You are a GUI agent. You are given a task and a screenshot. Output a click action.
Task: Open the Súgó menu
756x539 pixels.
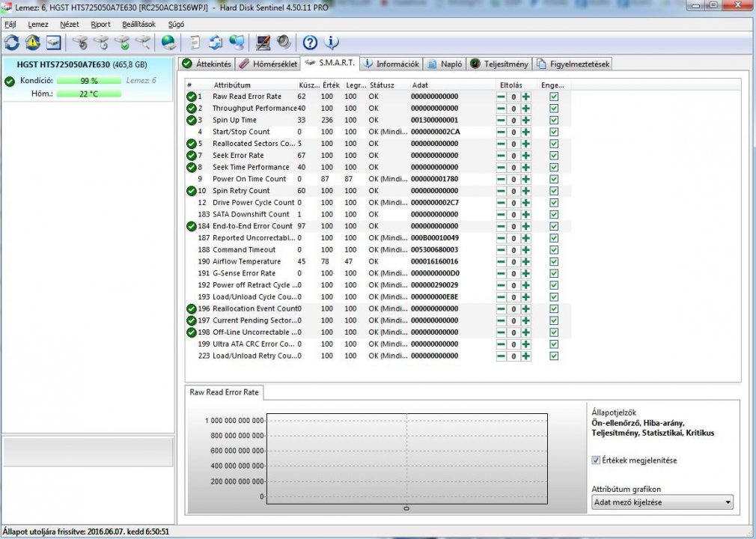click(x=176, y=24)
